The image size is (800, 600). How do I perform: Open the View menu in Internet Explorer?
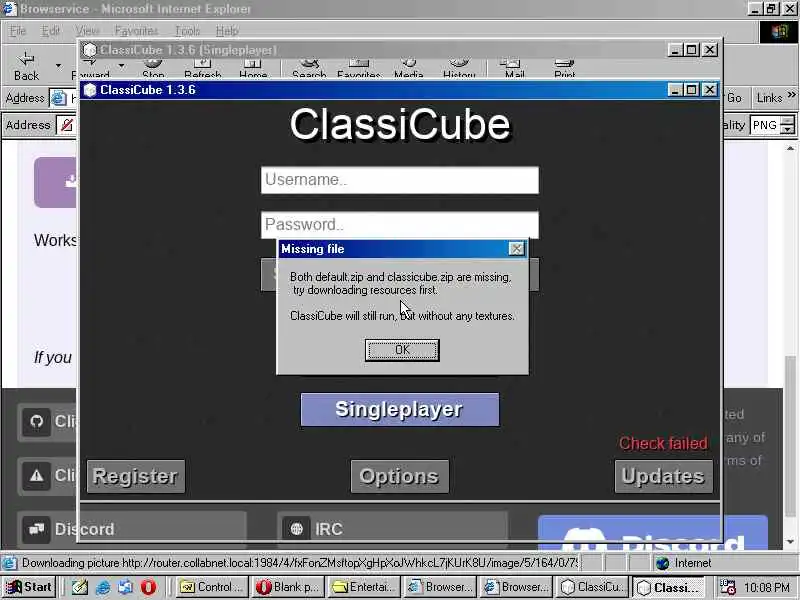(87, 31)
